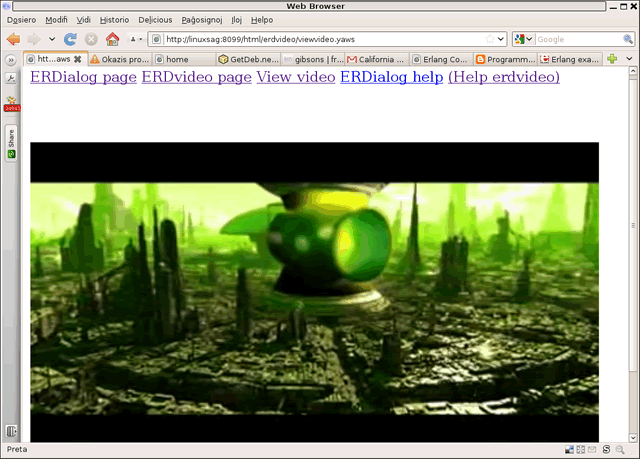Expand the sidebar toolbar with double arrow
The image size is (640, 459).
coord(11,60)
